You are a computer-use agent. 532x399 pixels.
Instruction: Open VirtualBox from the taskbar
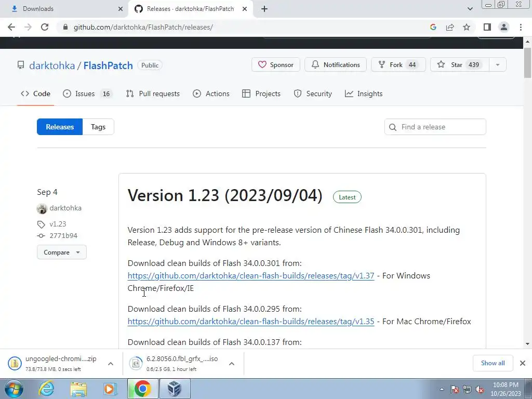pos(175,389)
